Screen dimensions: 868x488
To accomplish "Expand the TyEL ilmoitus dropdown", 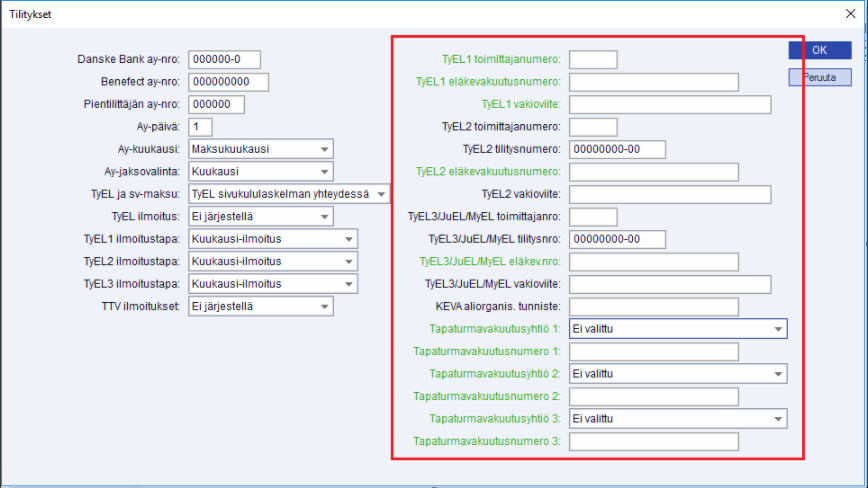I will click(325, 216).
